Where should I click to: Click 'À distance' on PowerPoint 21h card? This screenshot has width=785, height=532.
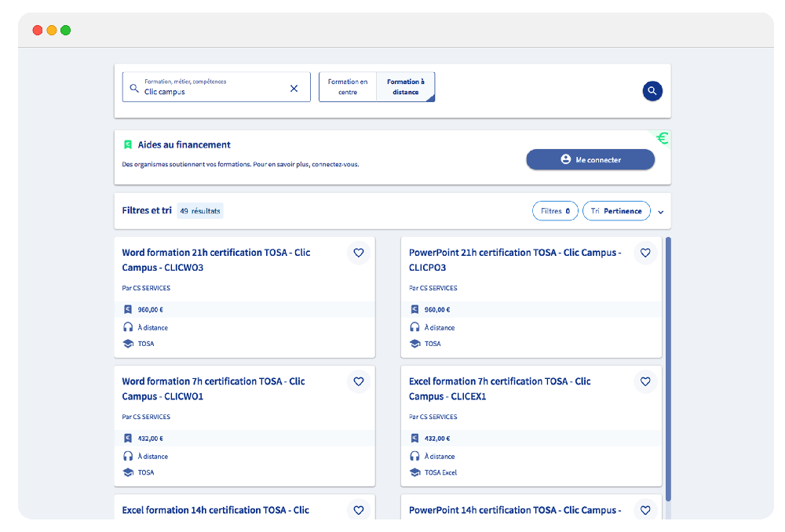tap(440, 328)
